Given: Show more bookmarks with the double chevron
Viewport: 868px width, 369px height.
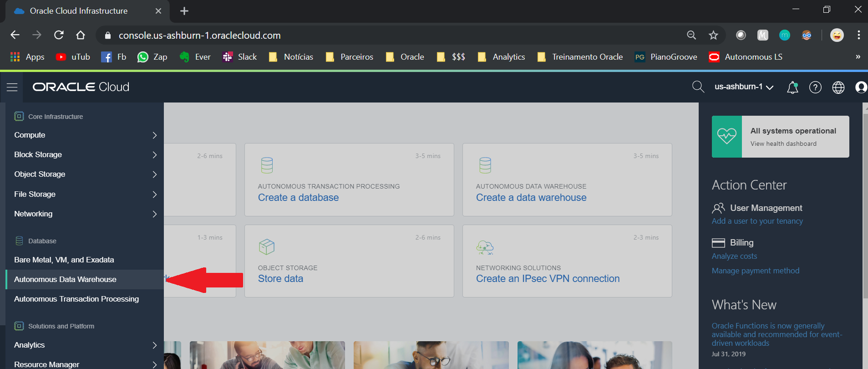Looking at the screenshot, I should [x=858, y=57].
